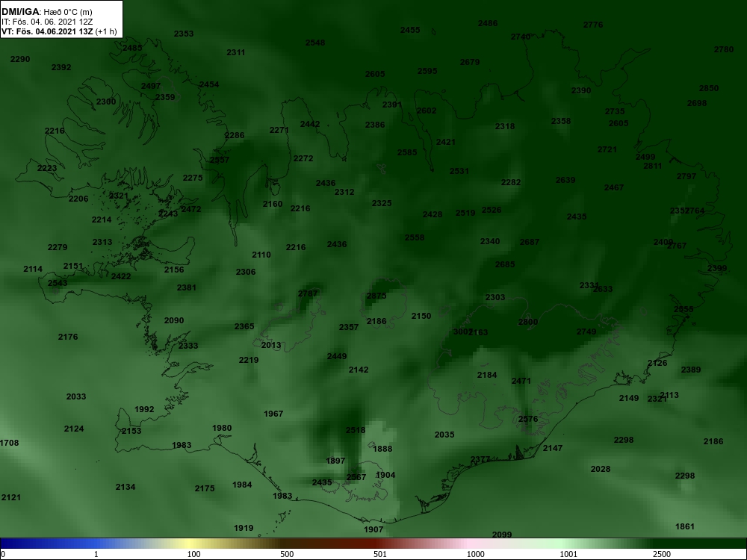This screenshot has height=560, width=747.
Task: Click the map value 2389
Action: [691, 370]
